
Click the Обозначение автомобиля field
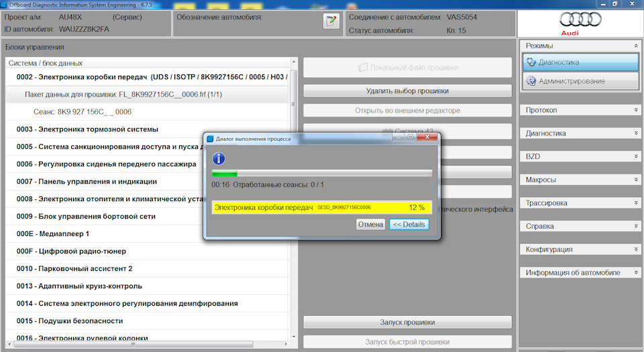(258, 23)
